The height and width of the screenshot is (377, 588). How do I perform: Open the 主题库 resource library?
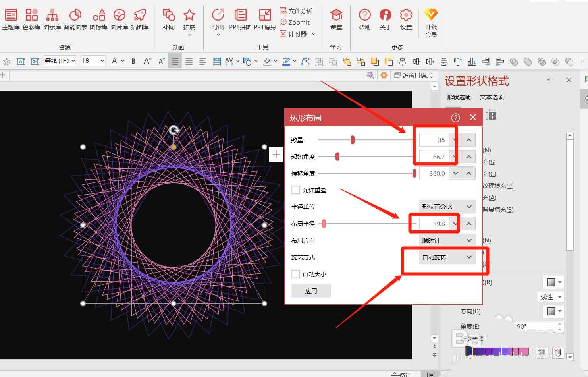click(x=11, y=19)
